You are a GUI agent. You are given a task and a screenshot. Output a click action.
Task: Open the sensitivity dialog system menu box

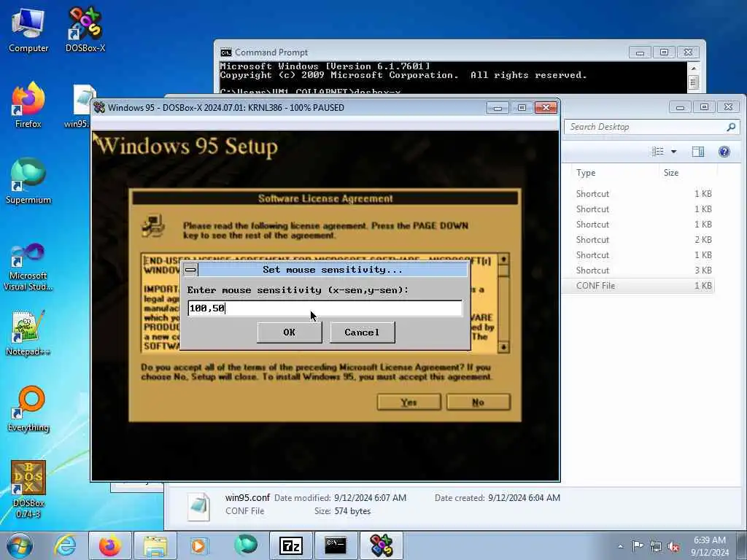190,270
